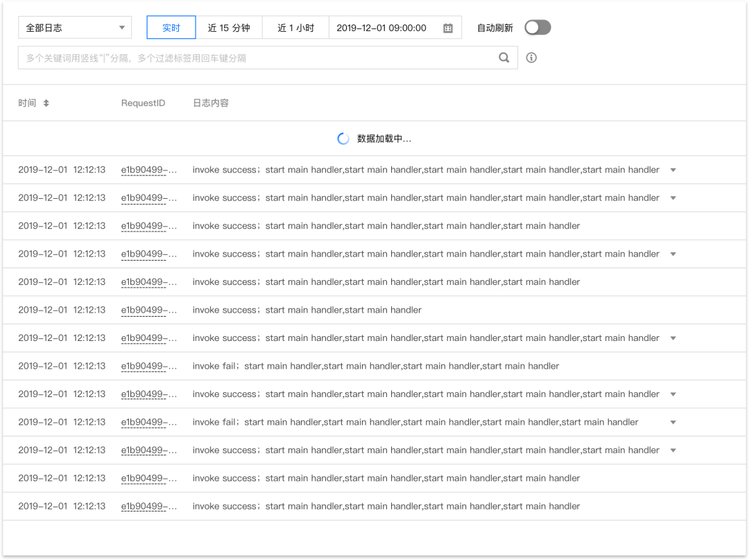Select the 近 1 小时 tab
Screen dimensions: 749x560
295,28
